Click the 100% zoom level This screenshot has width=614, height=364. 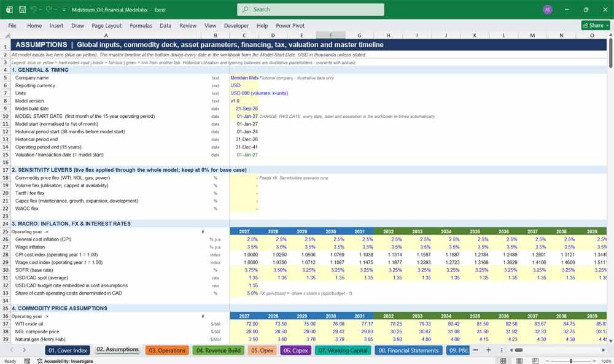[606, 361]
